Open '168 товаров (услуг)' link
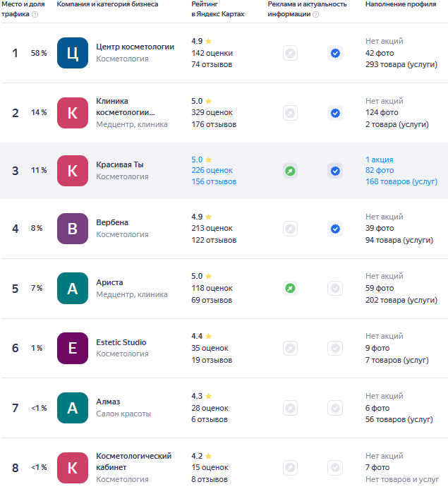This screenshot has width=448, height=494. (x=401, y=181)
